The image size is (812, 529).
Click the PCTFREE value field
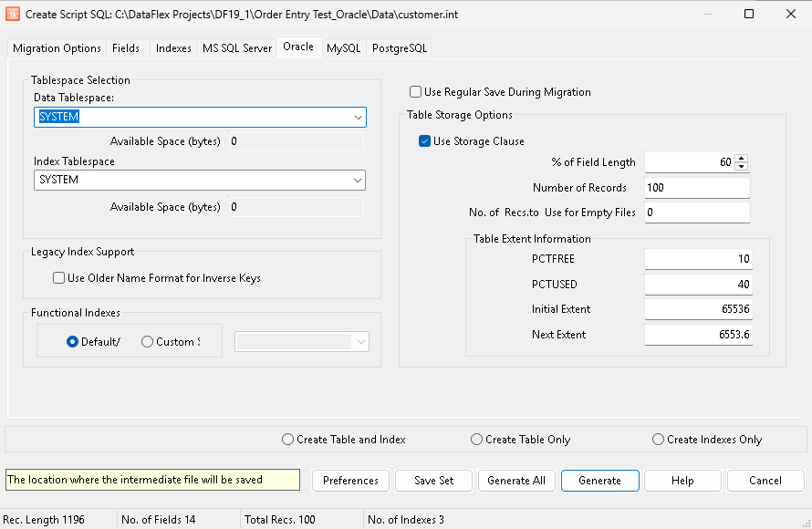pos(698,259)
